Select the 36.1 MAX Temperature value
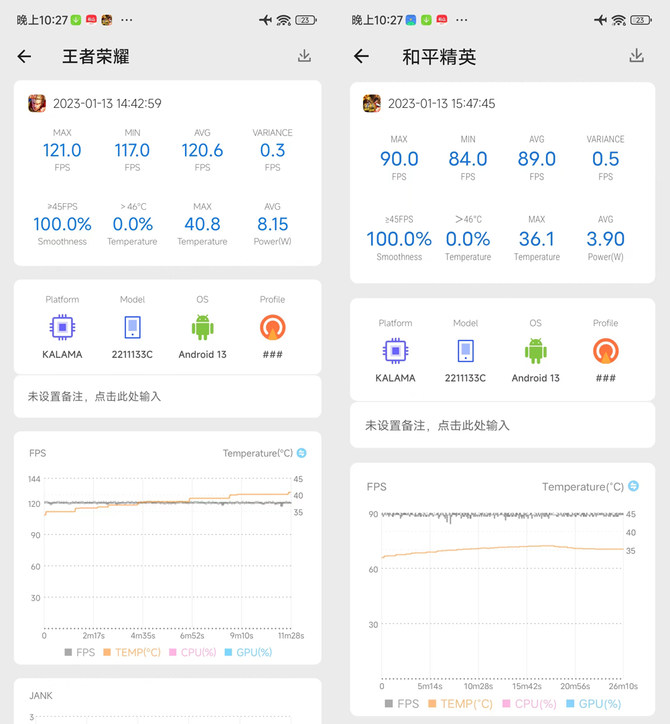The height and width of the screenshot is (724, 670). tap(537, 239)
